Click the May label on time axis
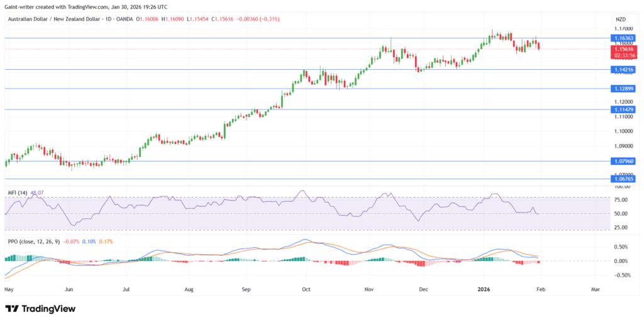This screenshot has width=644, height=322. point(9,289)
